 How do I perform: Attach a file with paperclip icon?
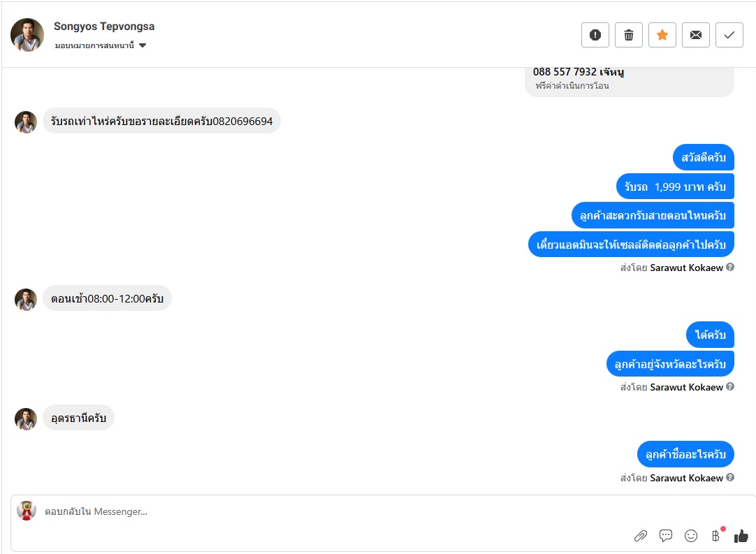coord(640,536)
